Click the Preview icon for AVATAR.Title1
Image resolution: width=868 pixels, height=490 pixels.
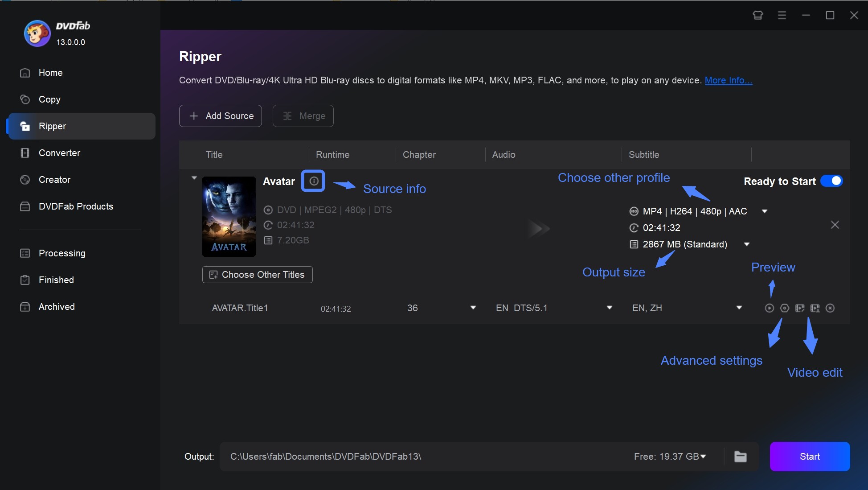click(x=769, y=307)
